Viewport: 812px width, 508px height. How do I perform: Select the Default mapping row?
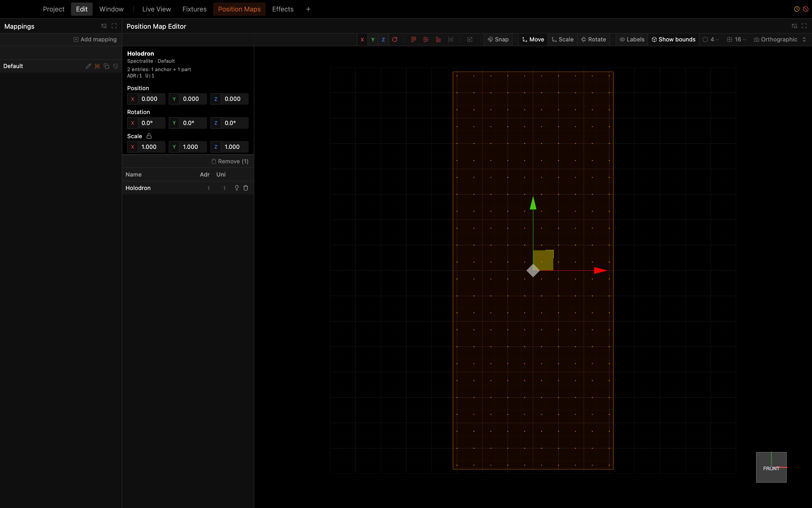pyautogui.click(x=61, y=66)
